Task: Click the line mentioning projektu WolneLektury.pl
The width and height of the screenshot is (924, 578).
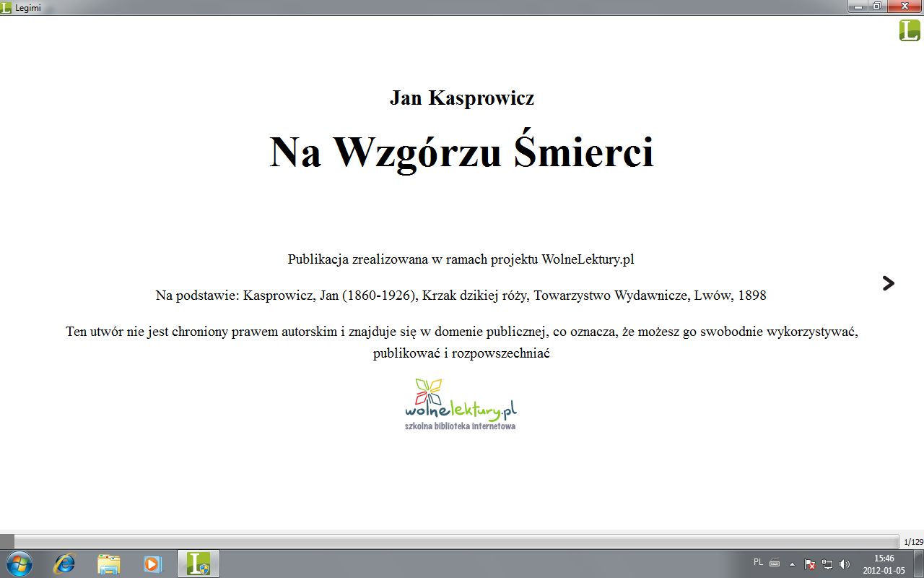Action: coord(461,259)
